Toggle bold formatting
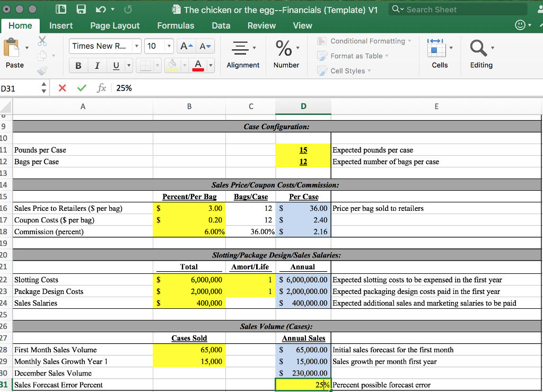Screen dimensions: 543x392 click(x=78, y=65)
